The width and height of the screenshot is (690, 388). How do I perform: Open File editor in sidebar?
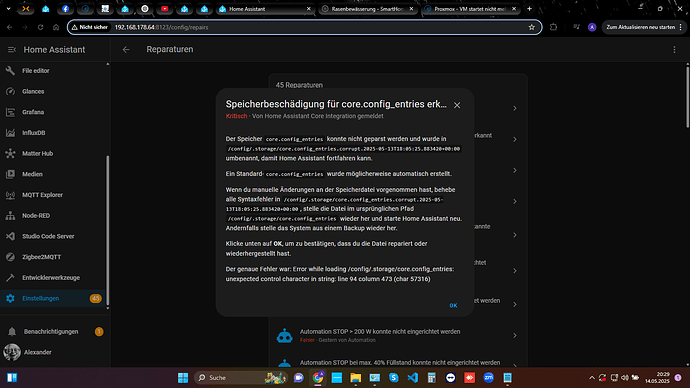[x=53, y=71]
